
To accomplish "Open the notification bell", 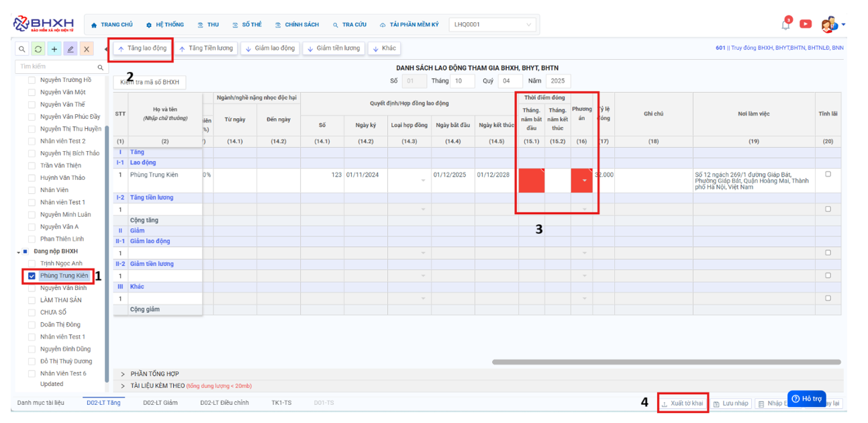I will click(785, 25).
